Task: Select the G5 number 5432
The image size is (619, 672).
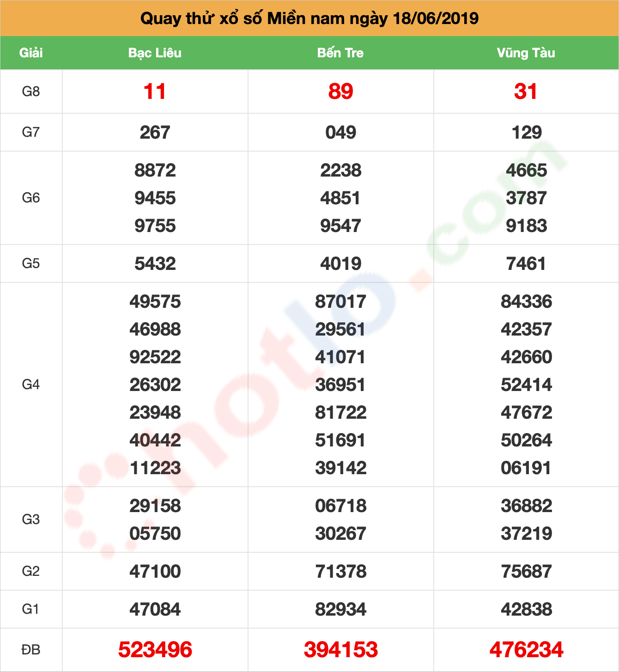Action: pyautogui.click(x=155, y=264)
